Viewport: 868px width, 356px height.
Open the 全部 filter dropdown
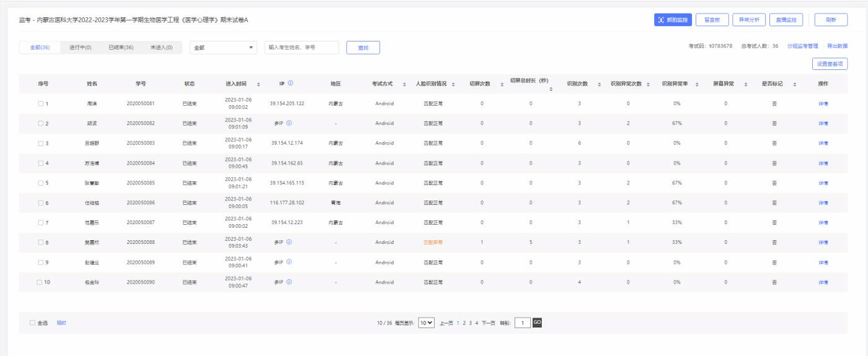[224, 48]
